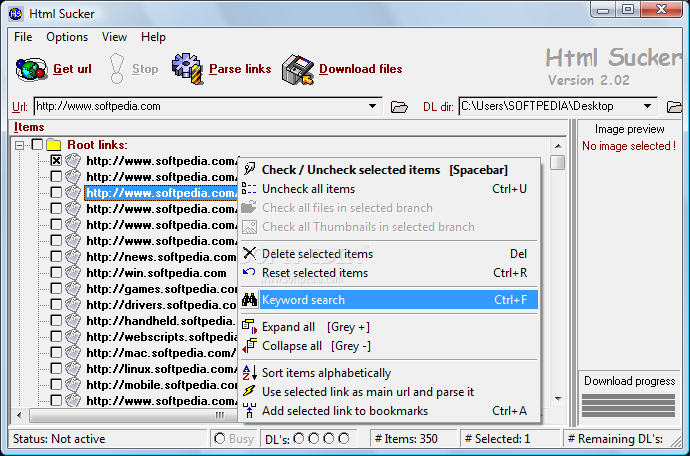Viewport: 690px width, 456px height.
Task: Click the vertical scrollbar up arrow
Action: [x=558, y=146]
